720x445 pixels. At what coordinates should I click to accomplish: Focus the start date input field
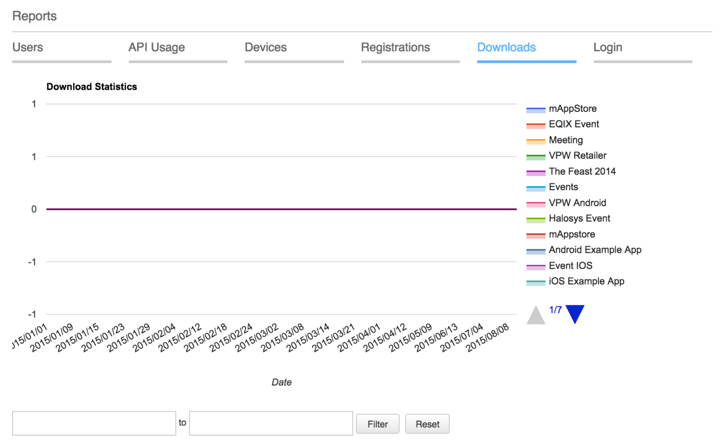[94, 423]
